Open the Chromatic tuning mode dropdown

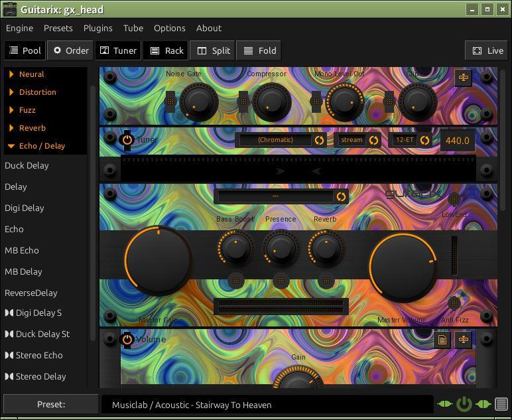pos(275,140)
